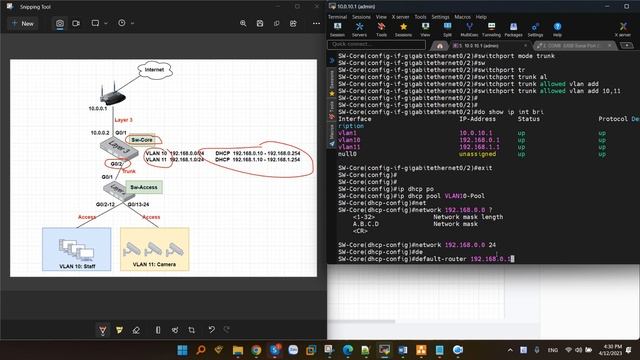Screen dimensions: 640x360
Task: Click Packages toolbar icon
Action: coord(513,29)
